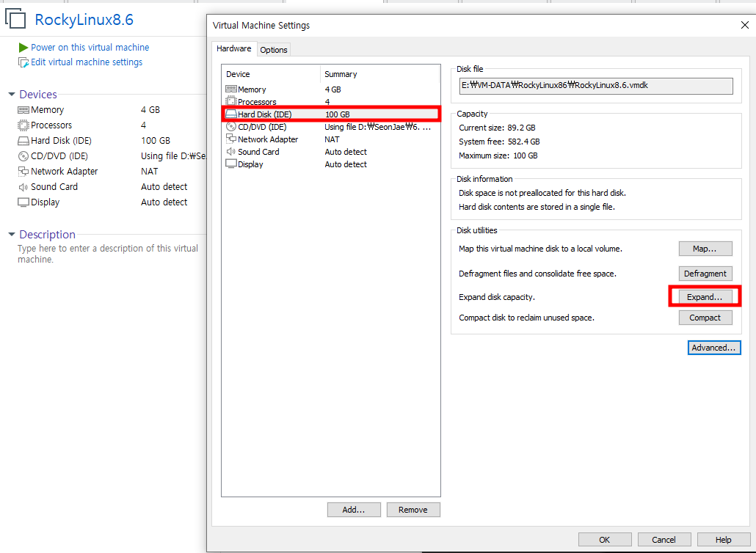Switch to the Hardware tab
This screenshot has width=756, height=553.
(234, 48)
